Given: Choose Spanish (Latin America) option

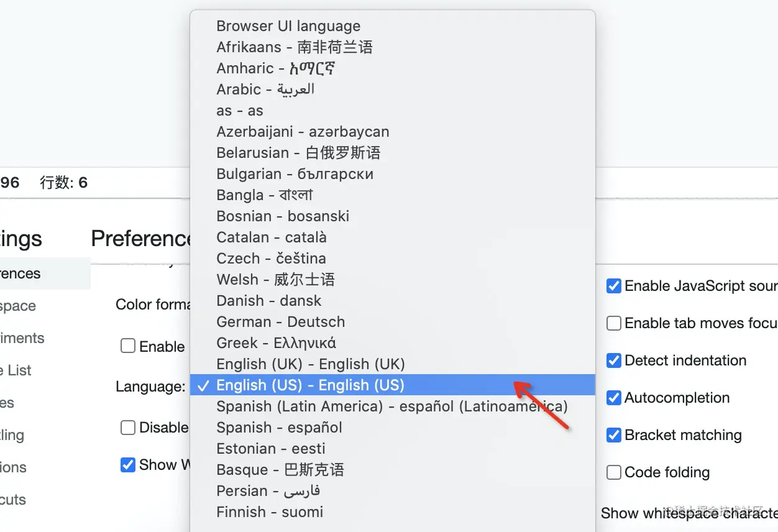Looking at the screenshot, I should pos(392,406).
